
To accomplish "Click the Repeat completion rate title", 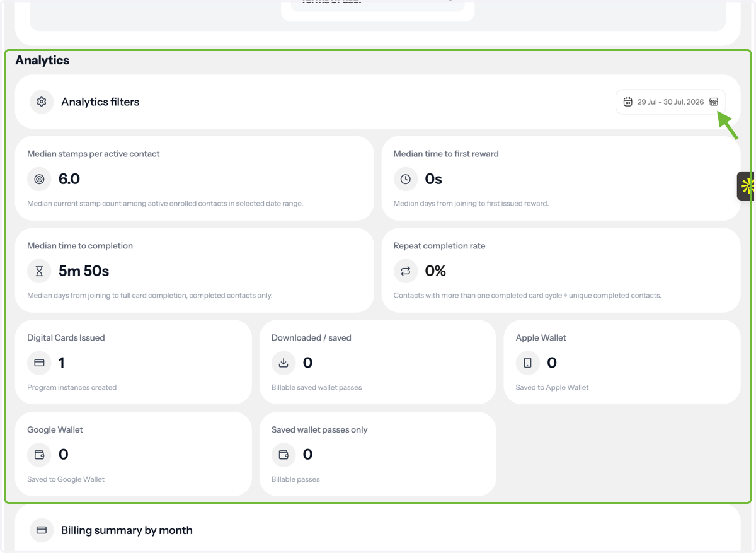I will point(440,246).
